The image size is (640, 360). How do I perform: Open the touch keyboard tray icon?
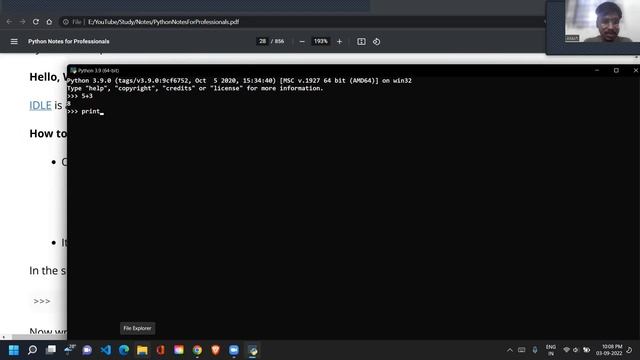522,350
